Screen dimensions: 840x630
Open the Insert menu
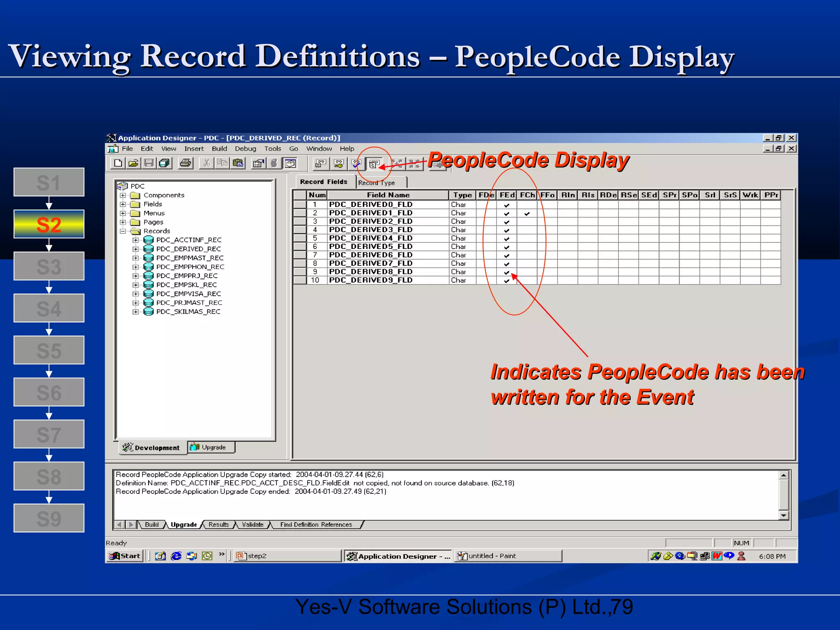(194, 148)
